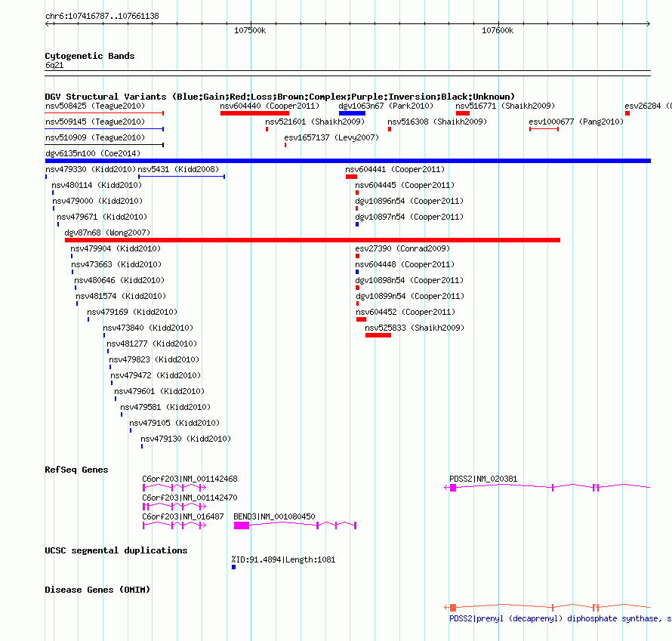The image size is (672, 641).
Task: Click the nsv508425 (Teague2010) label
Action: [x=95, y=106]
